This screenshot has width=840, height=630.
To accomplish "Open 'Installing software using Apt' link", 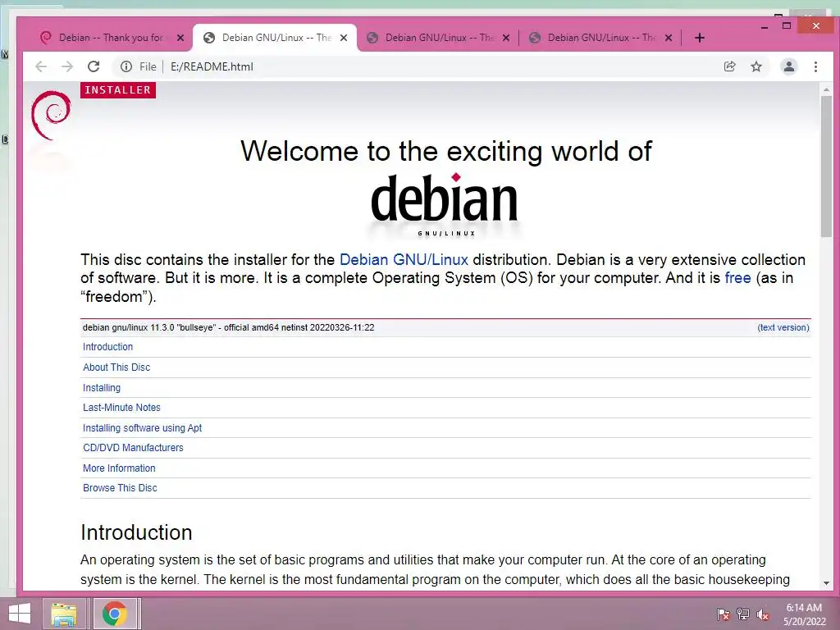I will coord(142,427).
